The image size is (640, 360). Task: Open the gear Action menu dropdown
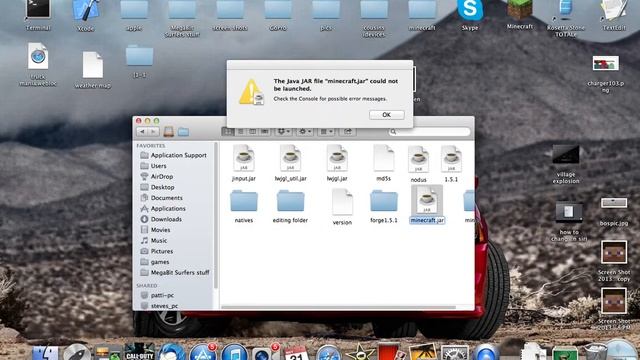[x=304, y=131]
